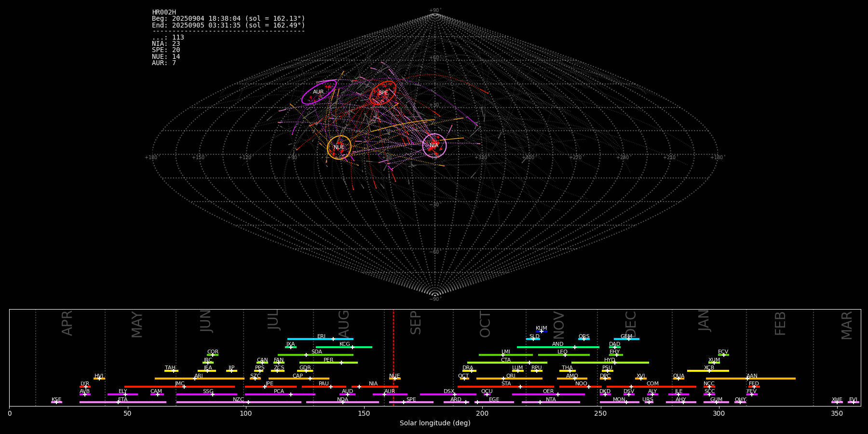The image size is (868, 434).
Task: Click the NZC shower bar
Action: [x=239, y=402]
